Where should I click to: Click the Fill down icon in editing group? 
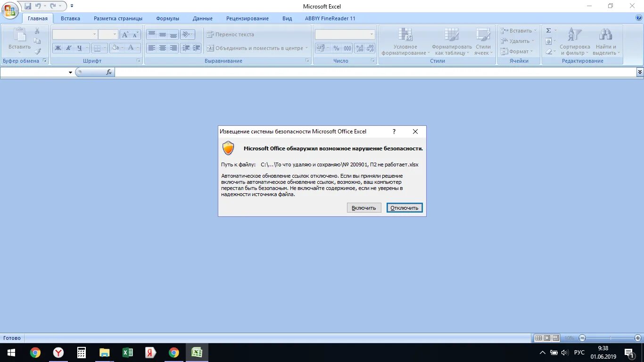click(548, 41)
